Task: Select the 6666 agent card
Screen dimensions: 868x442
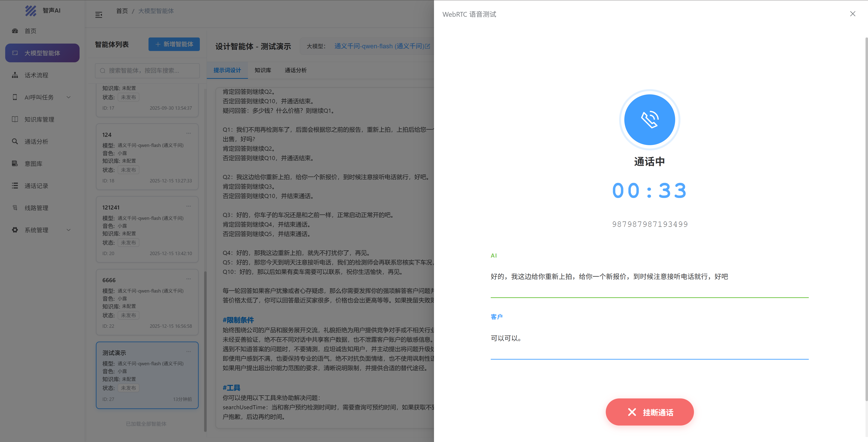Action: 147,302
